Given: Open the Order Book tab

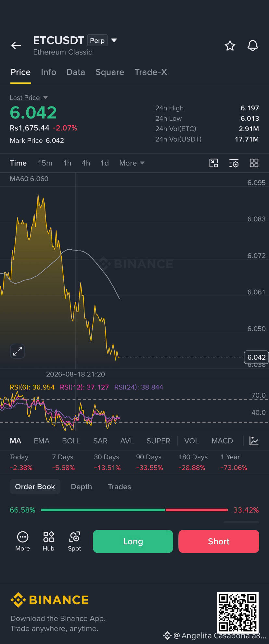Looking at the screenshot, I should tap(35, 487).
